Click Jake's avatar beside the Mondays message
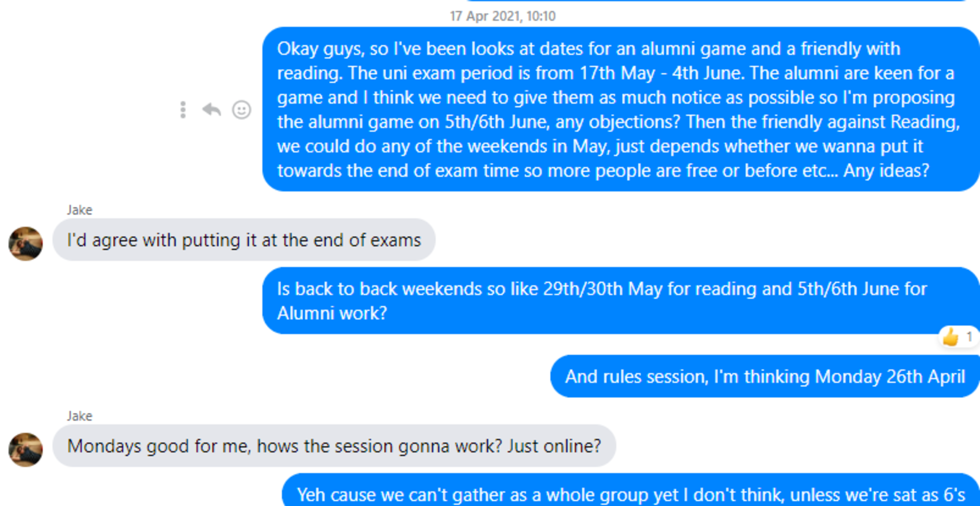 click(x=26, y=450)
